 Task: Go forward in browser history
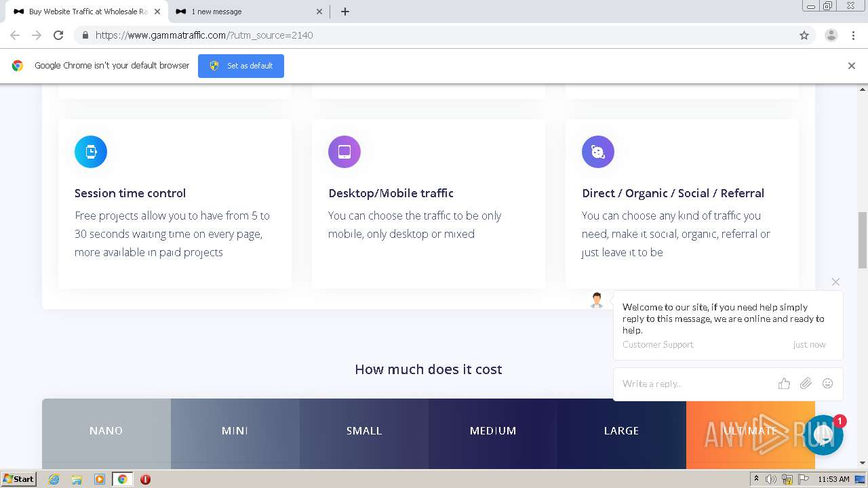click(x=37, y=35)
